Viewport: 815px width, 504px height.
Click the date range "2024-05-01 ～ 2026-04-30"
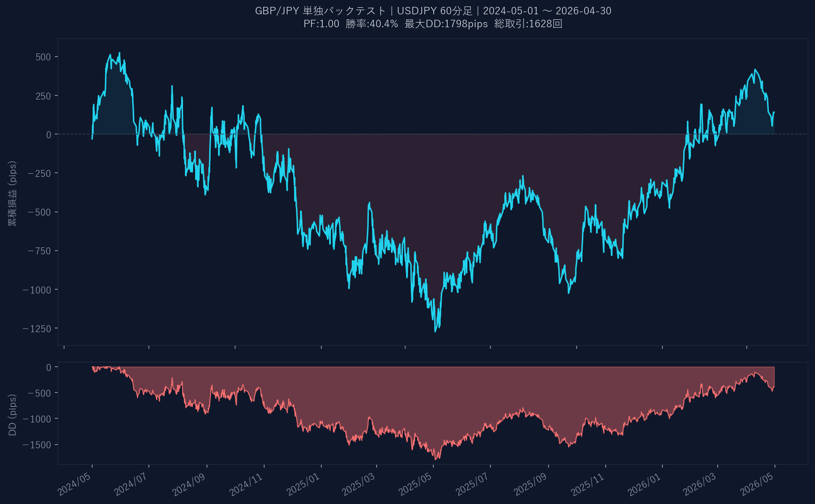[x=547, y=11]
